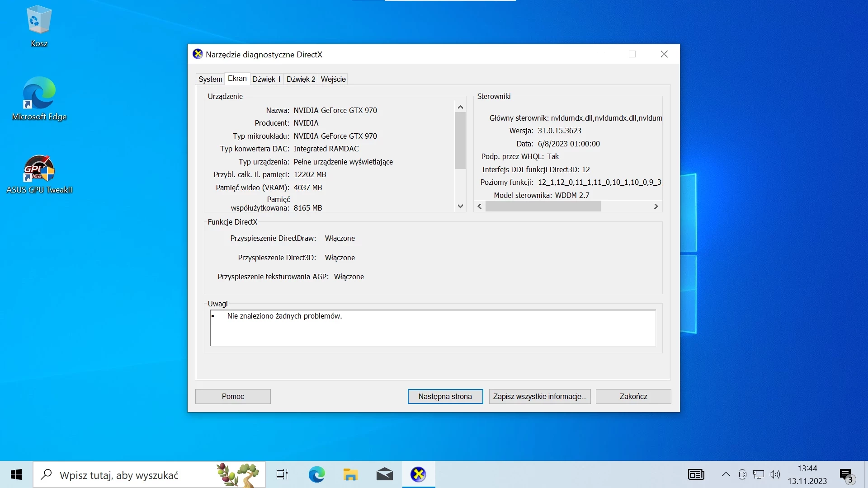
Task: Click AGP texture acceleration Włączone value
Action: coord(349,277)
